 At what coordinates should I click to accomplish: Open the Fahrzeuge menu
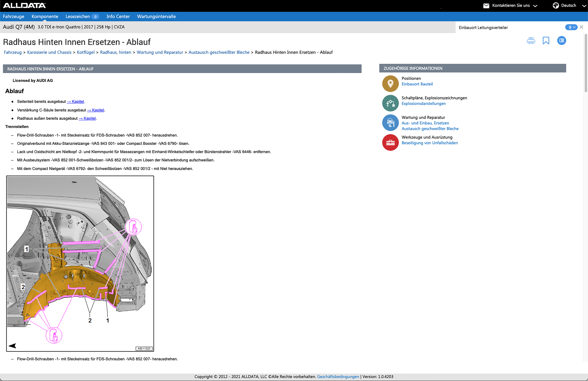coord(14,17)
